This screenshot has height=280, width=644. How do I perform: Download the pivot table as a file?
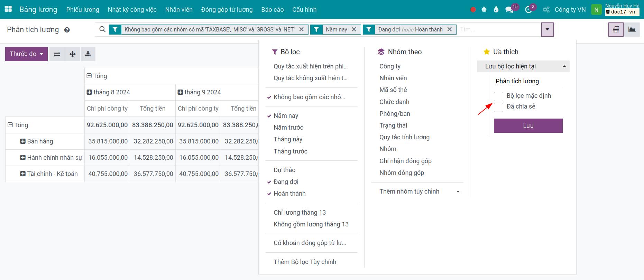[88, 54]
